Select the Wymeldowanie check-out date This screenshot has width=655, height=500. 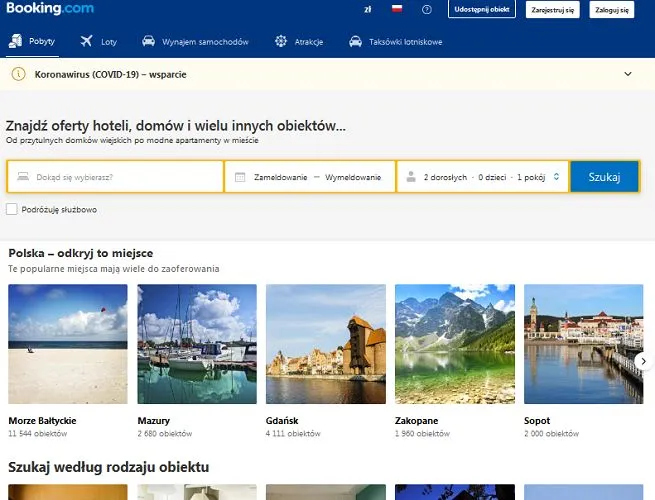tap(353, 177)
